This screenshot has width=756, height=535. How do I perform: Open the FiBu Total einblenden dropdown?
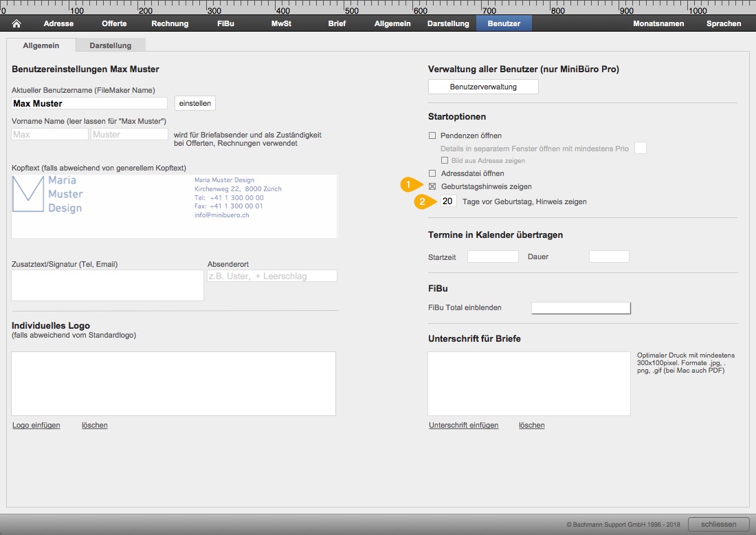coord(581,308)
